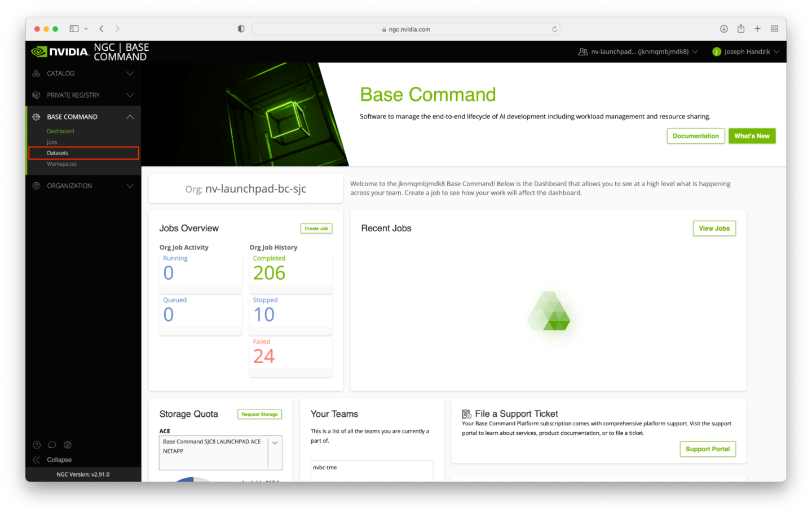Open the Joseph Handzik user menu
This screenshot has height=515, width=812.
click(x=745, y=52)
